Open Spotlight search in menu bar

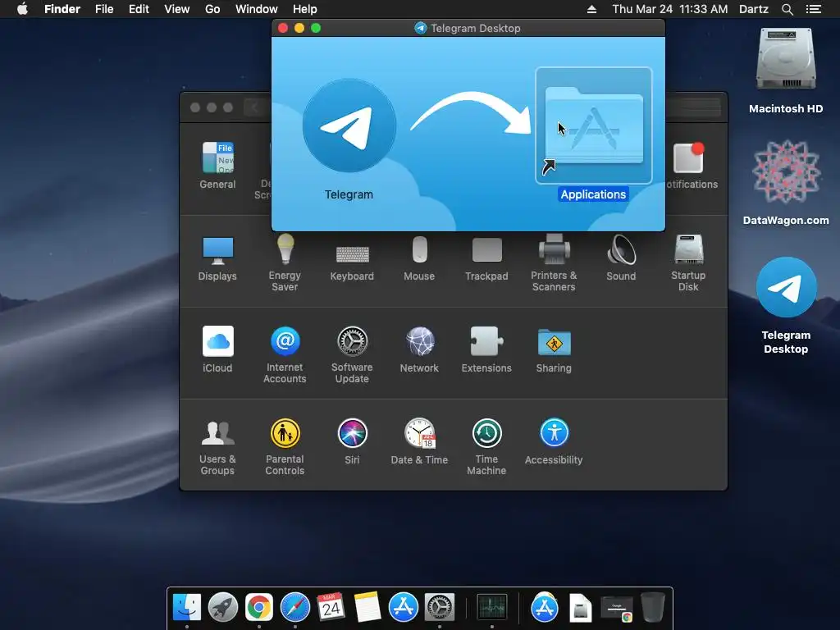coord(787,9)
